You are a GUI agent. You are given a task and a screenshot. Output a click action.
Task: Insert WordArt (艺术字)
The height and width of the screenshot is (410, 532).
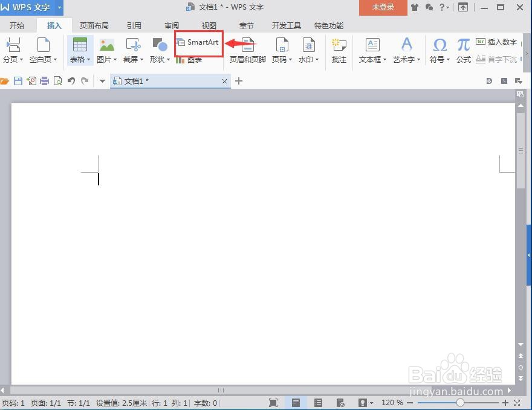tap(406, 50)
